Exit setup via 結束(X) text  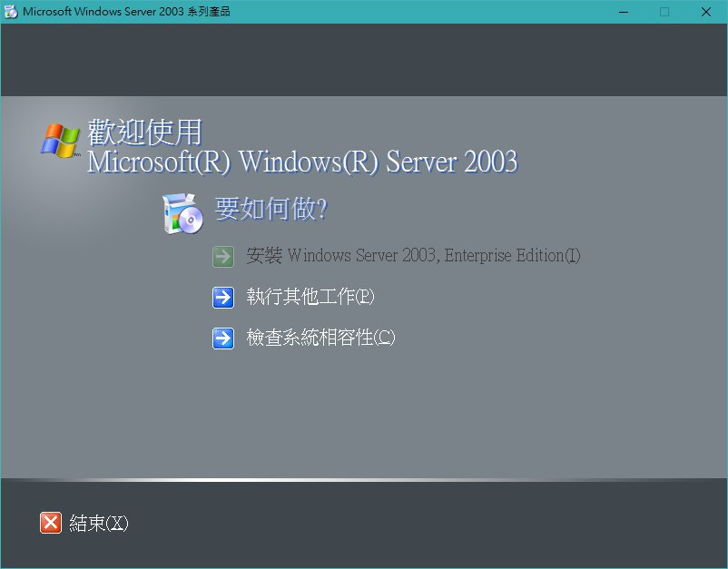tap(98, 523)
